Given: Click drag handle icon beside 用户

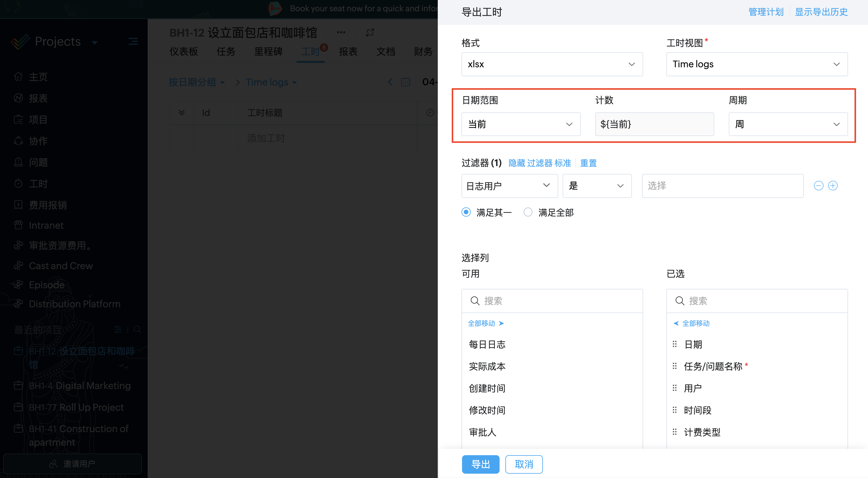Looking at the screenshot, I should [x=675, y=388].
